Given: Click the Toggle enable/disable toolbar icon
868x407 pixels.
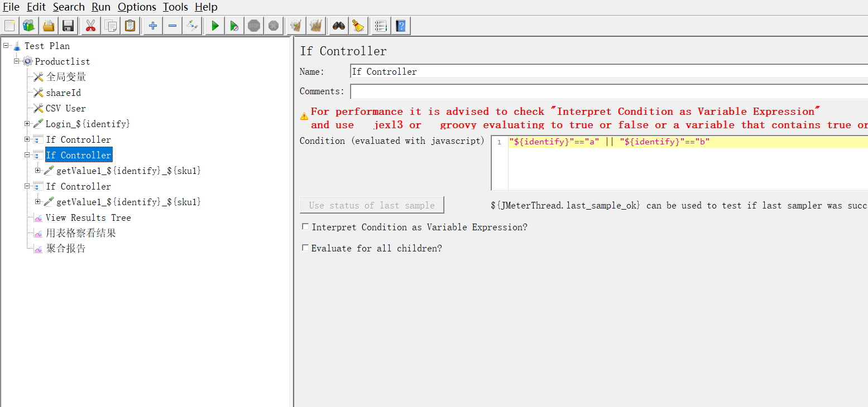Looking at the screenshot, I should click(192, 26).
